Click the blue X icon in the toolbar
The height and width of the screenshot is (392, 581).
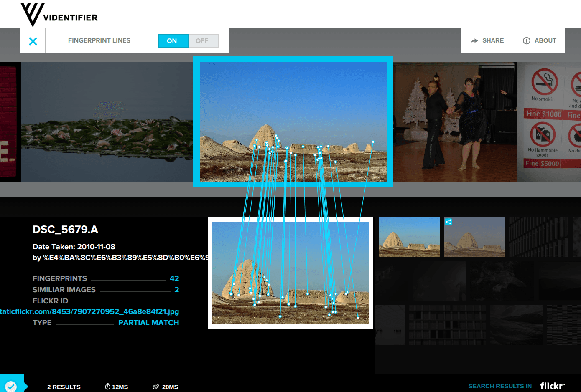point(33,40)
